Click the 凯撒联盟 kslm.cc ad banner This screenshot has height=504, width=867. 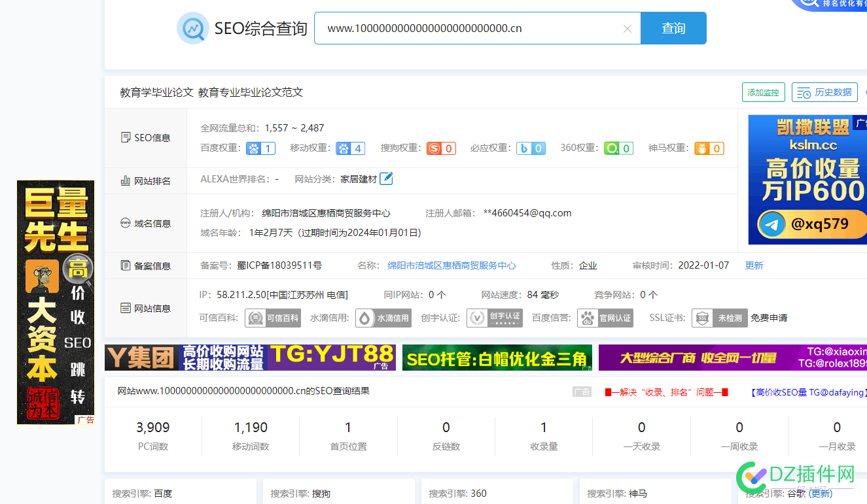click(x=807, y=180)
